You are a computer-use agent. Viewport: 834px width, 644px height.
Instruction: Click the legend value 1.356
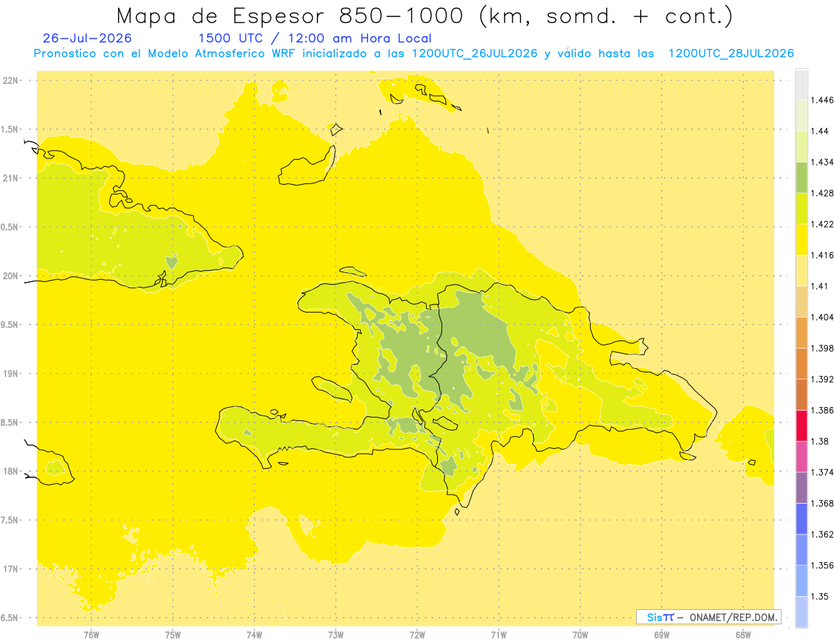pos(824,565)
